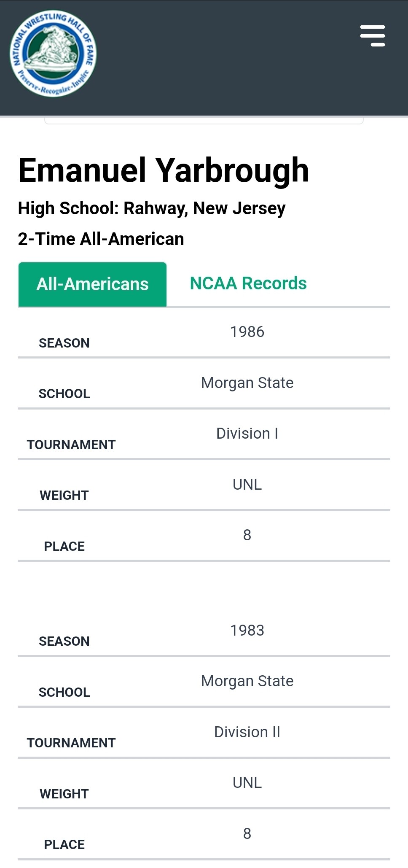The image size is (408, 868).
Task: Click the place value 8 for 1983
Action: click(247, 834)
